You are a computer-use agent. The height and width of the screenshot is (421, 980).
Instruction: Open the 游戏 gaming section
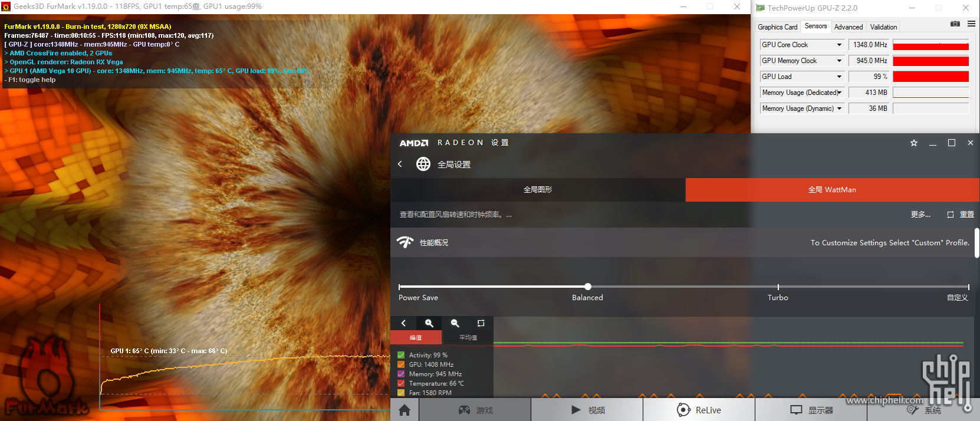475,410
